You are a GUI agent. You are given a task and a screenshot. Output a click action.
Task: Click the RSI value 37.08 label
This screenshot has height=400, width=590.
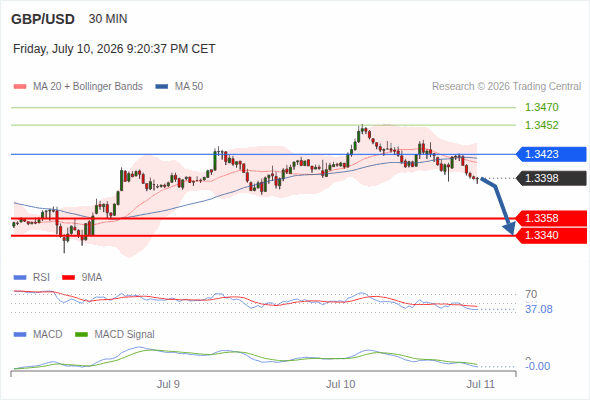click(539, 309)
